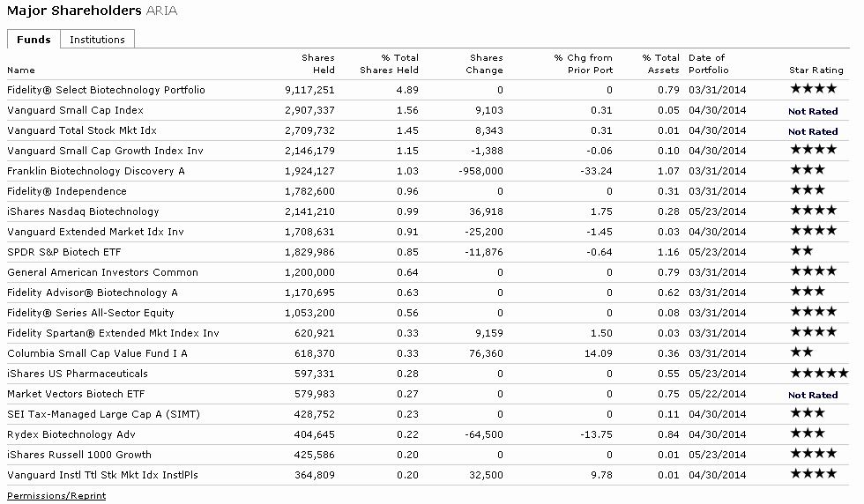Select the Funds tab

34,40
